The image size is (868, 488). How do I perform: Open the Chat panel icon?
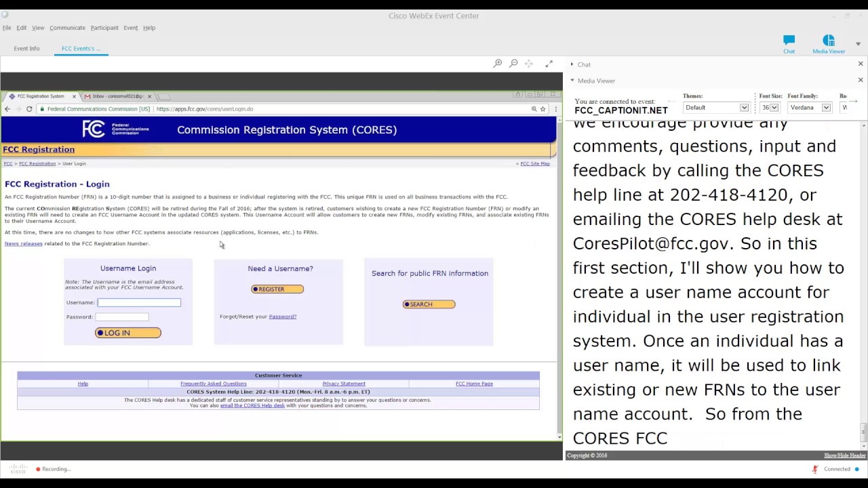(x=789, y=45)
